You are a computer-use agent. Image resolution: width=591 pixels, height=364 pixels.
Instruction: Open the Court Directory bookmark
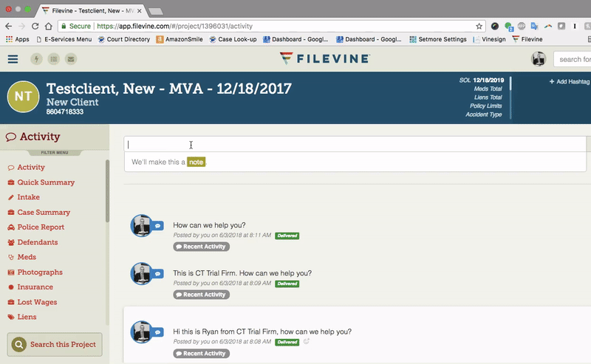click(124, 39)
